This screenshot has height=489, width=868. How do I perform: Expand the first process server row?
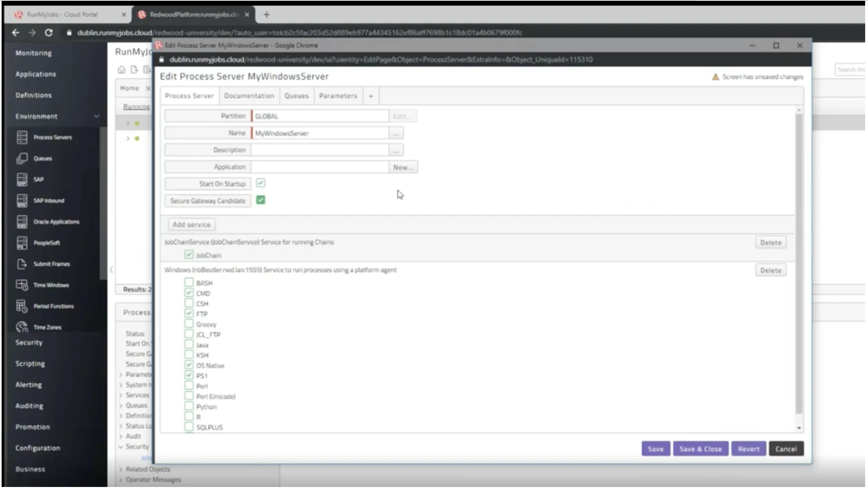click(x=128, y=123)
